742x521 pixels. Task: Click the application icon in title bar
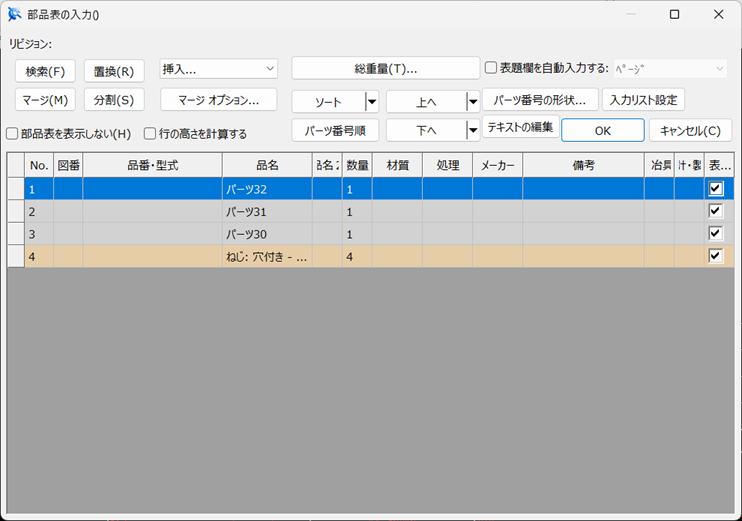tap(15, 15)
